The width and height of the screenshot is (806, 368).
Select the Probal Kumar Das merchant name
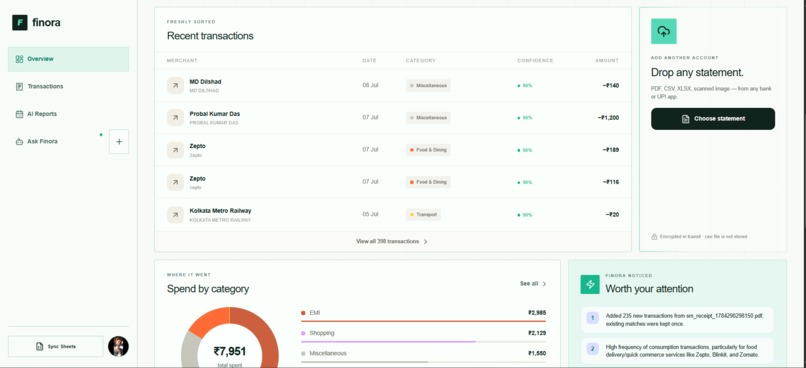[215, 114]
